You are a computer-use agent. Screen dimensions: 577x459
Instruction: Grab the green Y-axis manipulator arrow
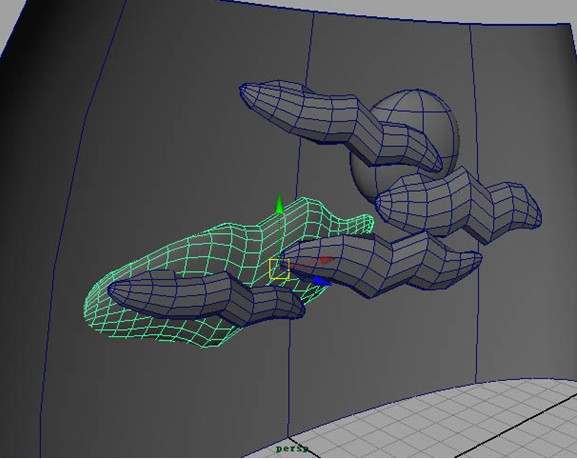pyautogui.click(x=279, y=204)
